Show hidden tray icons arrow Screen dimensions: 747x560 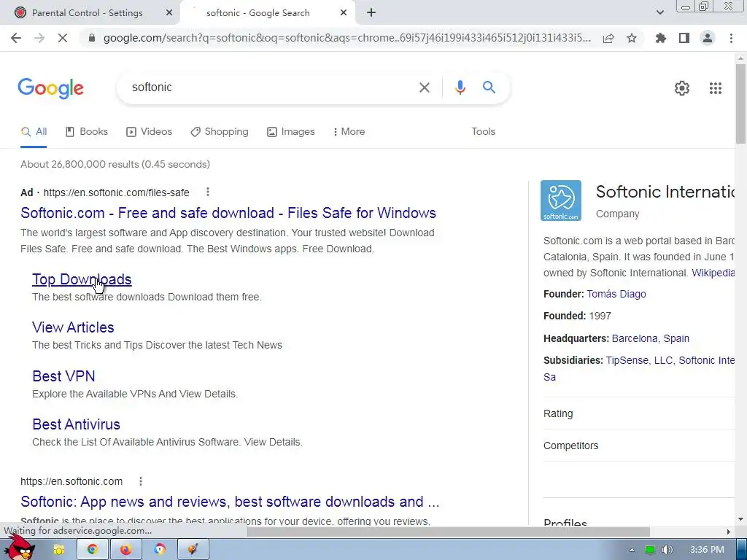tap(632, 550)
